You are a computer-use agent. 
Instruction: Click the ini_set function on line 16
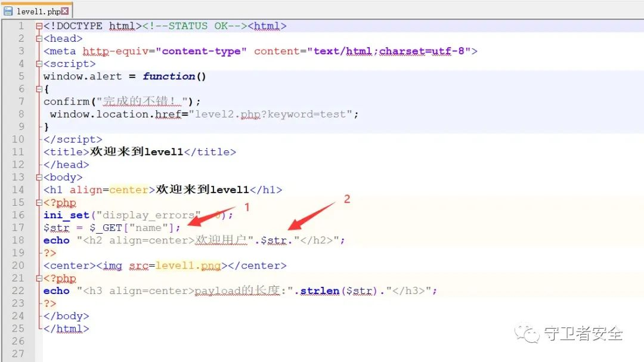click(66, 215)
